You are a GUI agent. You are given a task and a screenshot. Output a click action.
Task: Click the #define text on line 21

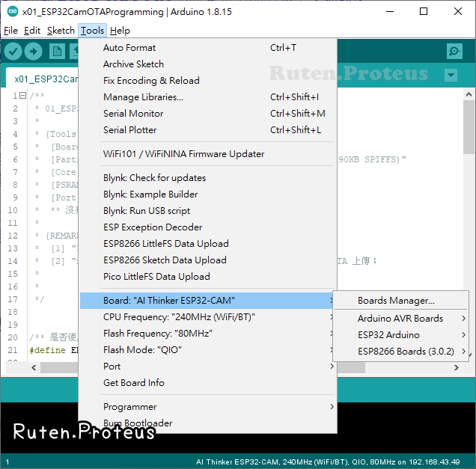tap(47, 350)
